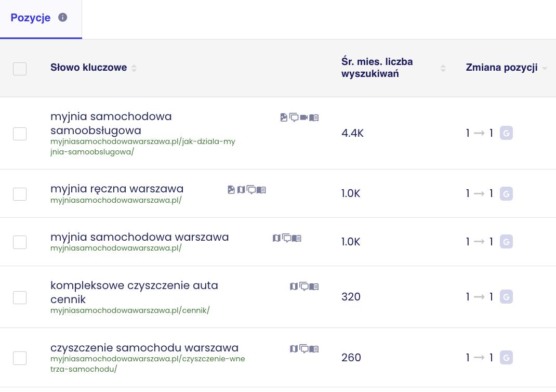
Task: Toggle the select-all checkbox in table header
Action: [x=20, y=69]
